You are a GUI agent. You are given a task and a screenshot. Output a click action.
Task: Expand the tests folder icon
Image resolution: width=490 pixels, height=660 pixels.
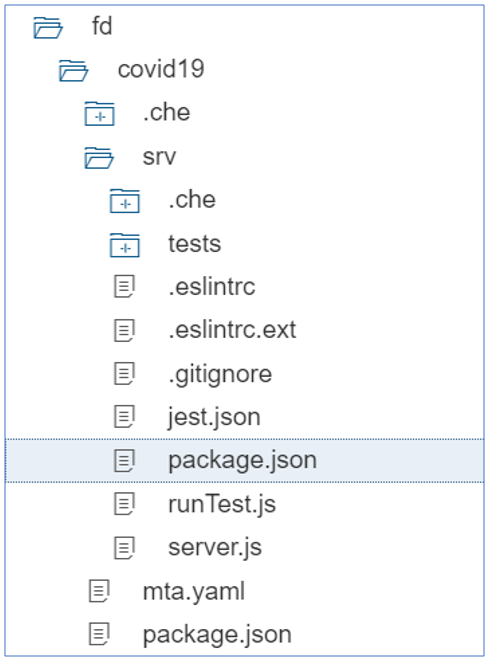[125, 245]
